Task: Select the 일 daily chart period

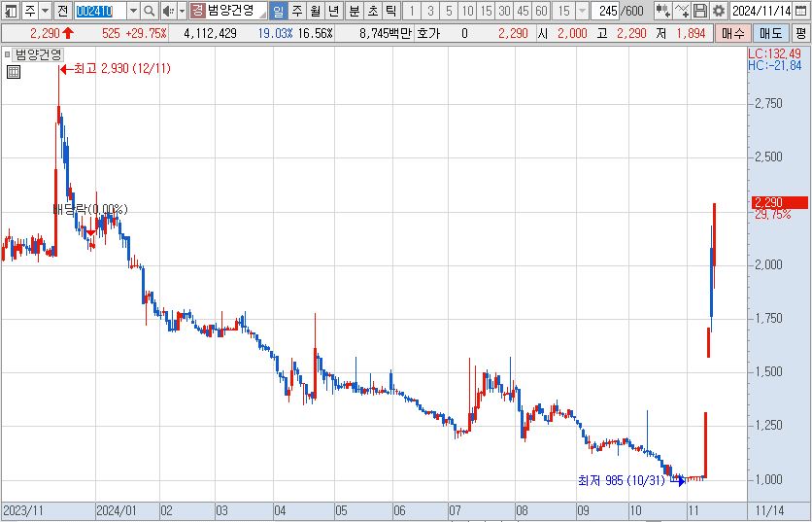Action: pos(279,11)
